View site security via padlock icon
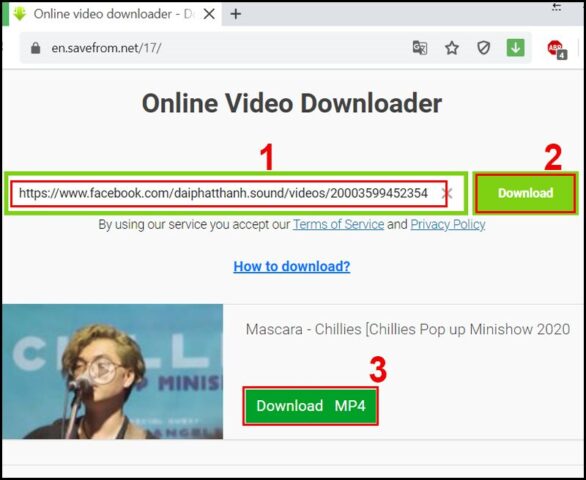Image resolution: width=586 pixels, height=480 pixels. 36,48
